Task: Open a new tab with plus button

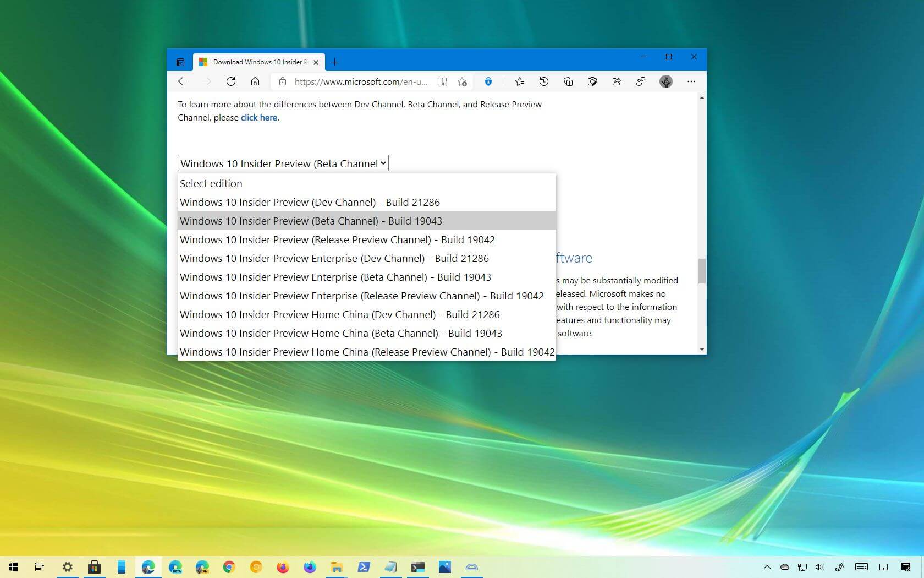Action: tap(334, 62)
